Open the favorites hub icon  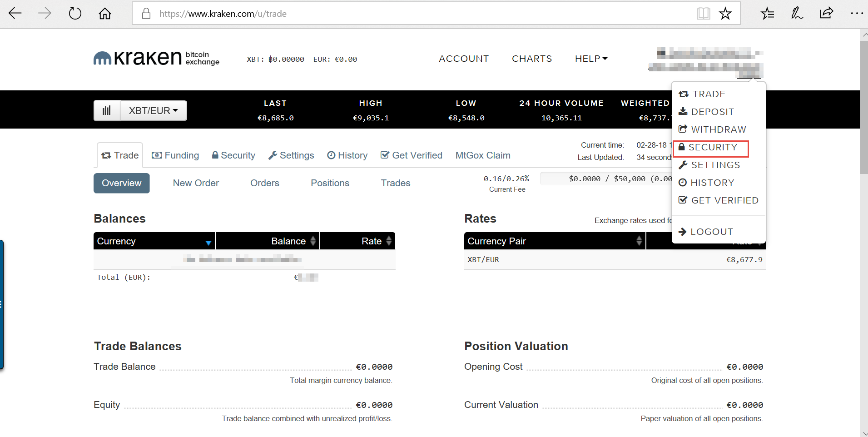click(768, 13)
